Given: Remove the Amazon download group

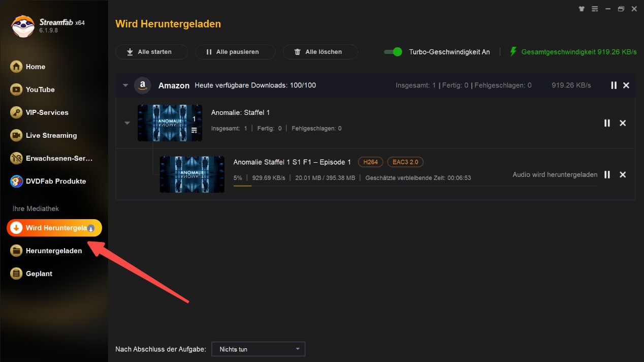Looking at the screenshot, I should pos(626,85).
